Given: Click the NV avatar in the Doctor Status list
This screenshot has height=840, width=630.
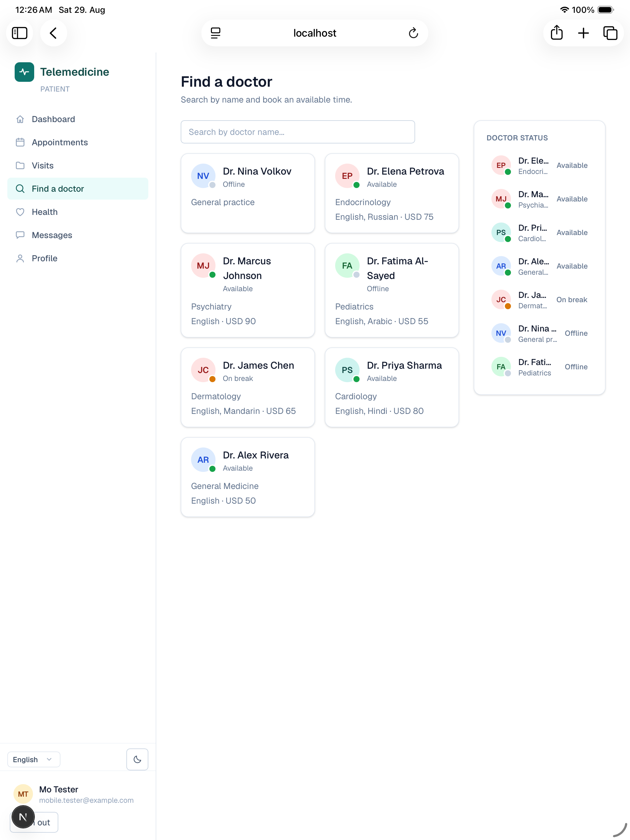Looking at the screenshot, I should click(501, 333).
